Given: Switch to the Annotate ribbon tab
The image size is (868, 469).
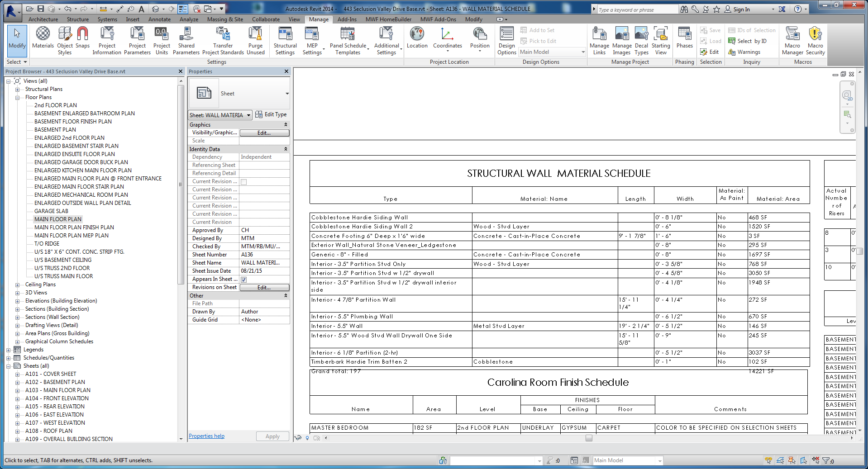Looking at the screenshot, I should [x=159, y=19].
